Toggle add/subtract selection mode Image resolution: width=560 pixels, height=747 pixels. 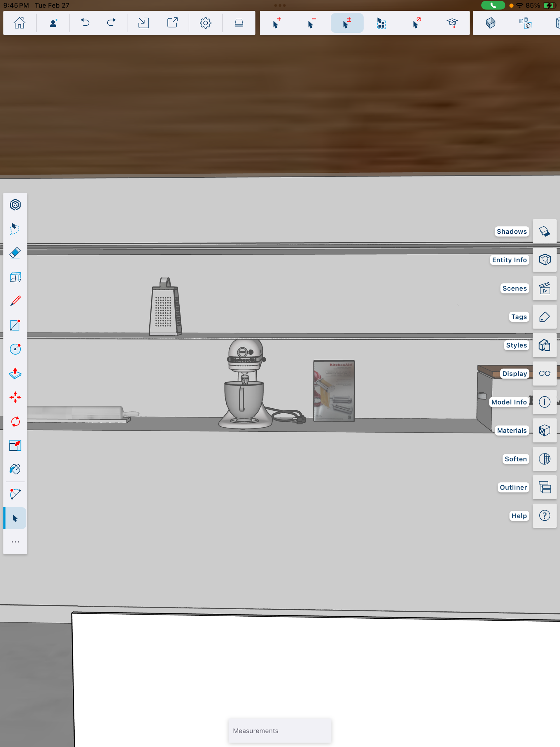347,23
